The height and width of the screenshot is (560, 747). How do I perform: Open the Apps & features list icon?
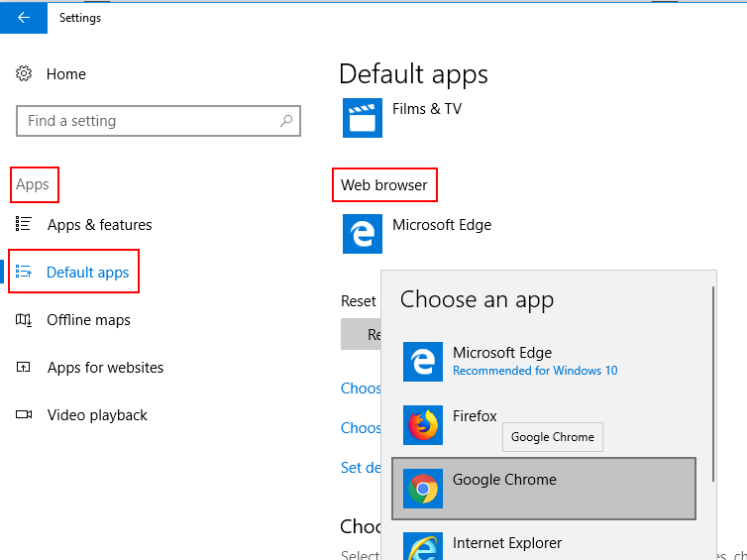[x=24, y=224]
